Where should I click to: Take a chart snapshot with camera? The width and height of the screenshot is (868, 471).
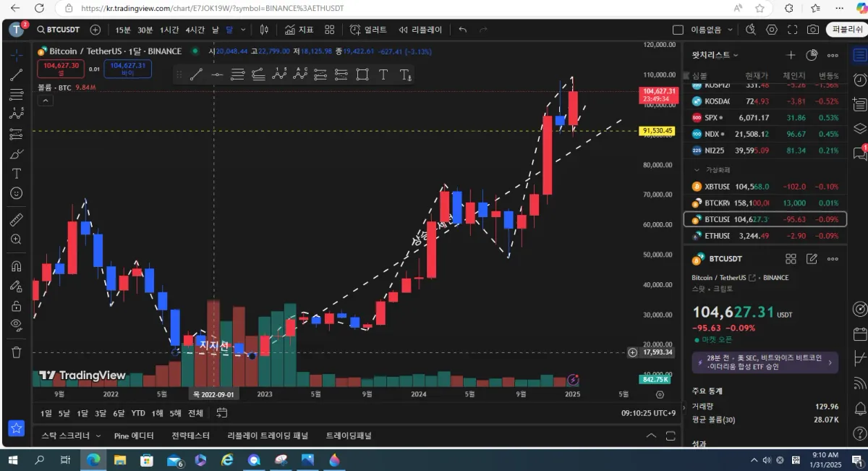[813, 30]
